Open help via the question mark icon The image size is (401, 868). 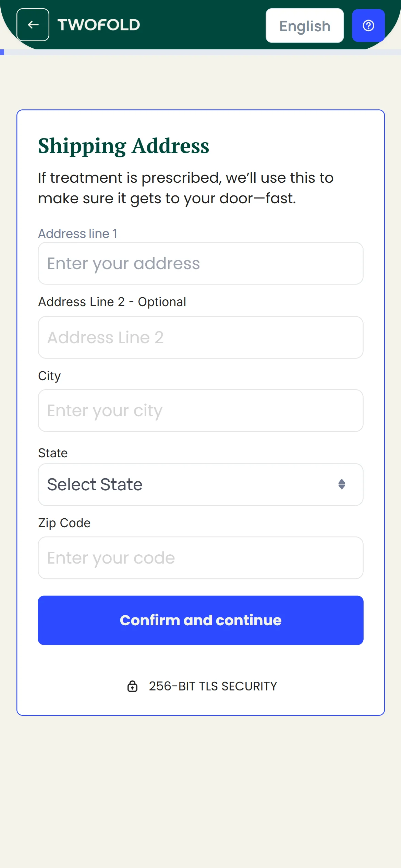point(368,25)
